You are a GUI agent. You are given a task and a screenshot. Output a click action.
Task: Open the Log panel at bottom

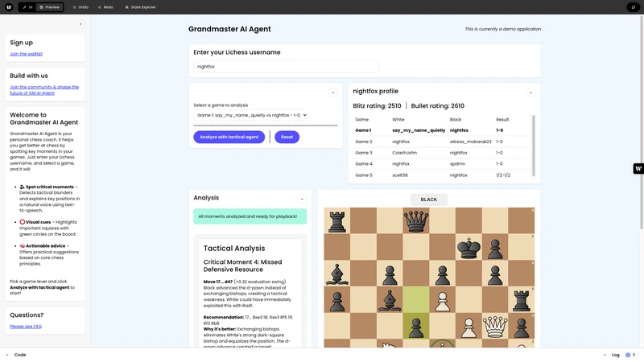(x=614, y=355)
